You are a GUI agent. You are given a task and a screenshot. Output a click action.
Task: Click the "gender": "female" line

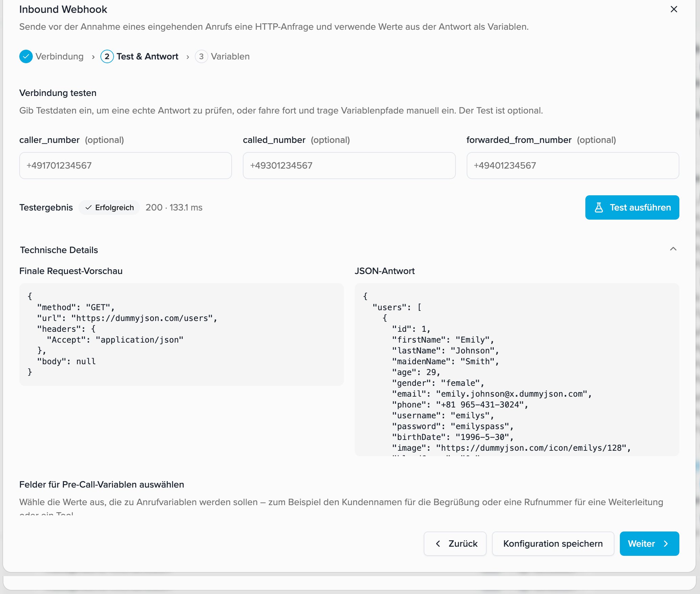point(438,383)
